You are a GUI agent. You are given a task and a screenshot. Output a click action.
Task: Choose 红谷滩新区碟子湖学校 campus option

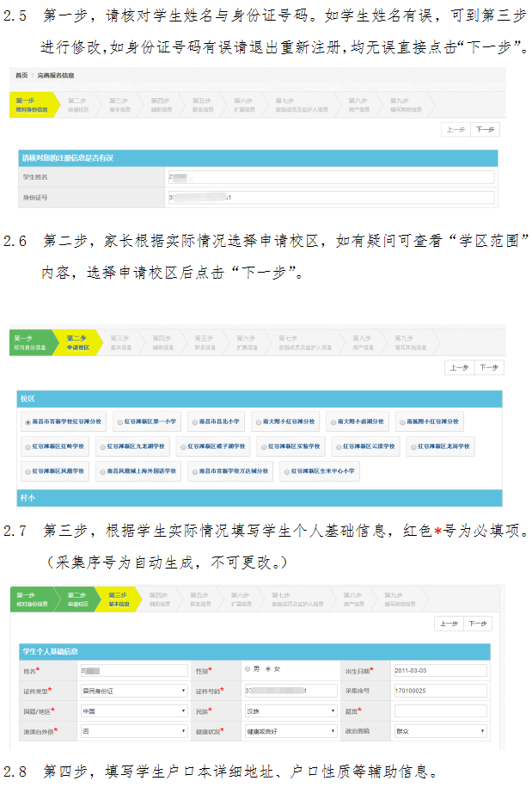(184, 446)
